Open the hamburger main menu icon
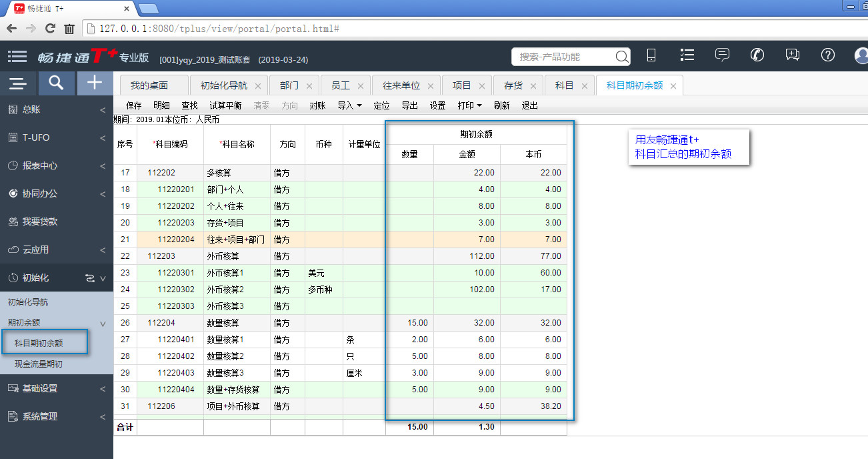This screenshot has height=459, width=868. (17, 57)
